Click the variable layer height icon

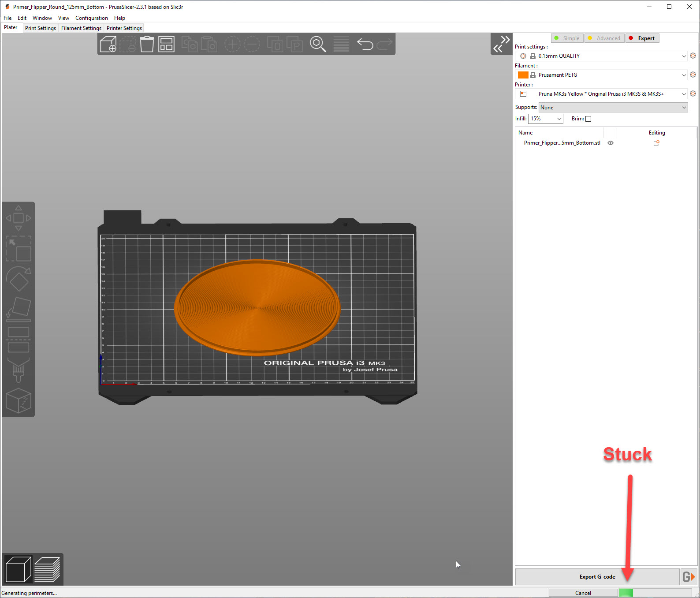coord(341,44)
